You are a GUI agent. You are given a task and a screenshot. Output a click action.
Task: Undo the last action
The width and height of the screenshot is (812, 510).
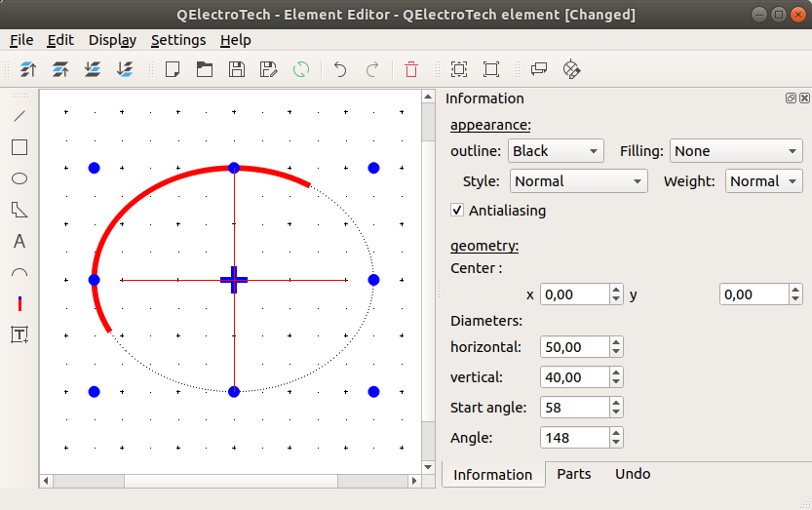click(339, 69)
